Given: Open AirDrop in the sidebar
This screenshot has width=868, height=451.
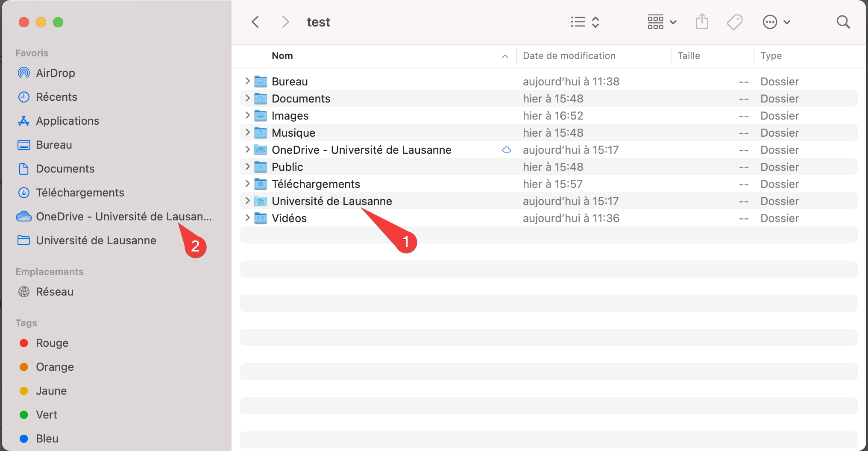Looking at the screenshot, I should (x=55, y=73).
